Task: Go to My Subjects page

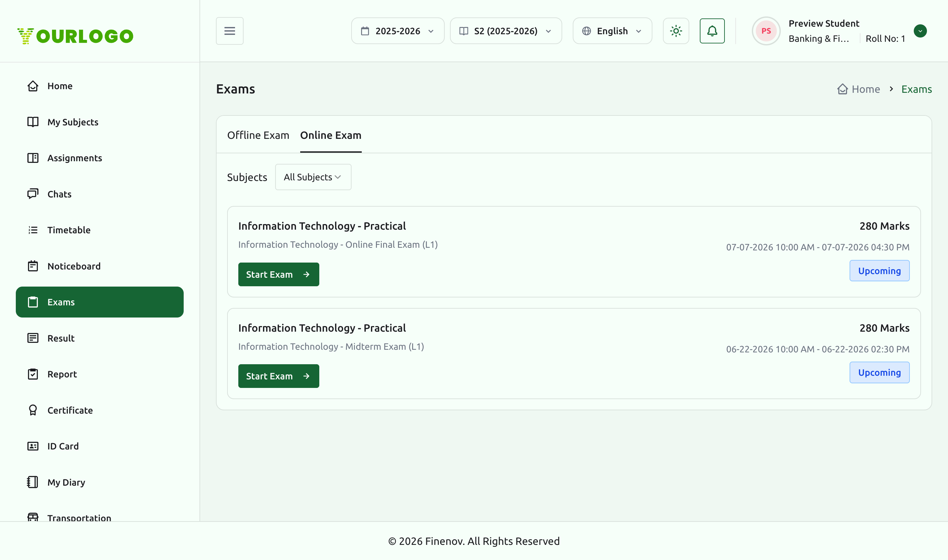Action: 100,122
